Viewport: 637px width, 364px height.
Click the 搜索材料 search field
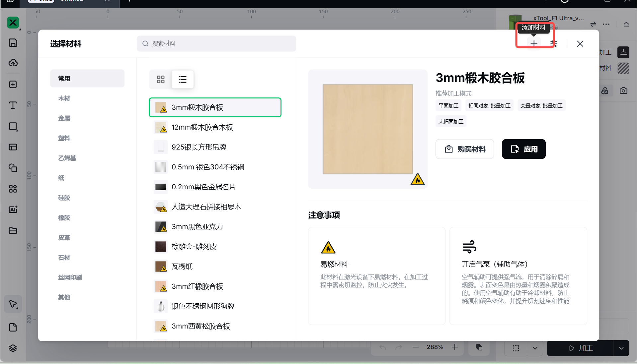[x=216, y=44]
